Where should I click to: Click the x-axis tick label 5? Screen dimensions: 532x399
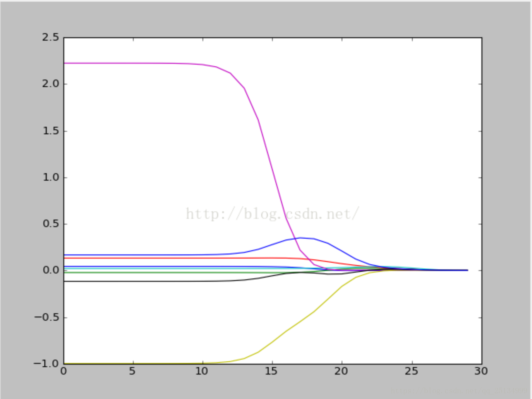[132, 371]
